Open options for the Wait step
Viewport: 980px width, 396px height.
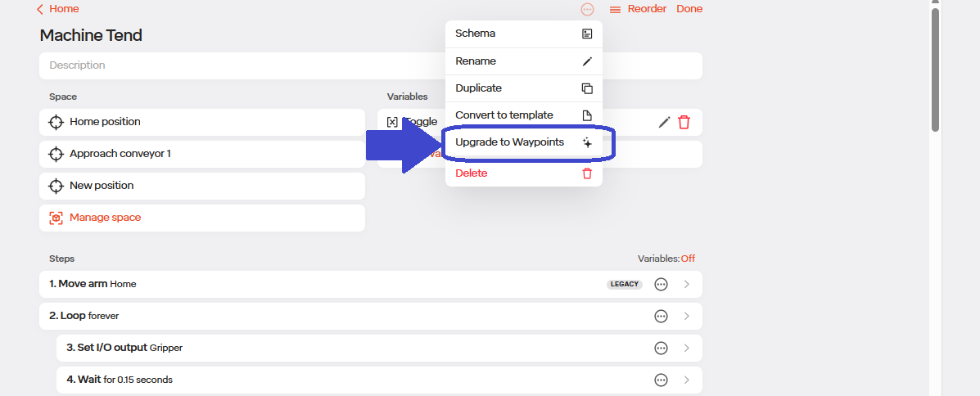661,380
